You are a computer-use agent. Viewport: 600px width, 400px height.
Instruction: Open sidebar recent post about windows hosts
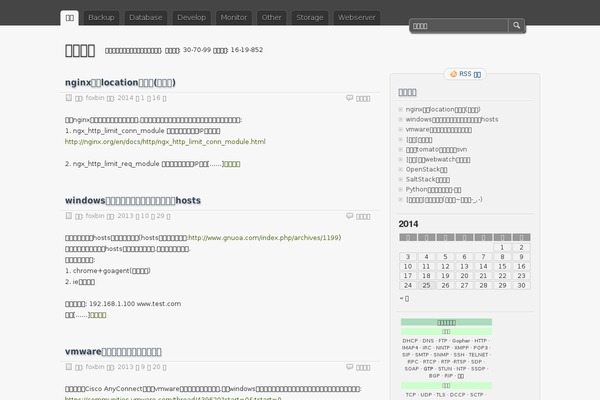coord(452,119)
